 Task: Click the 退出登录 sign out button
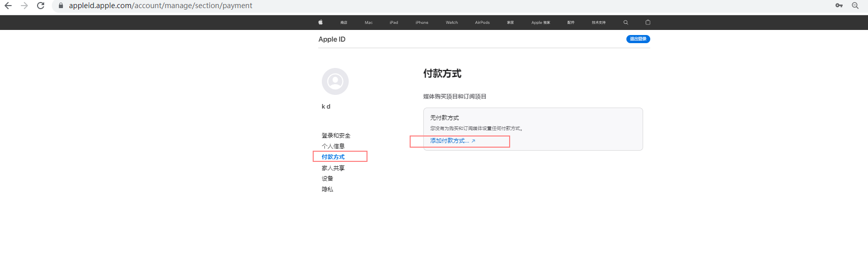(x=638, y=39)
